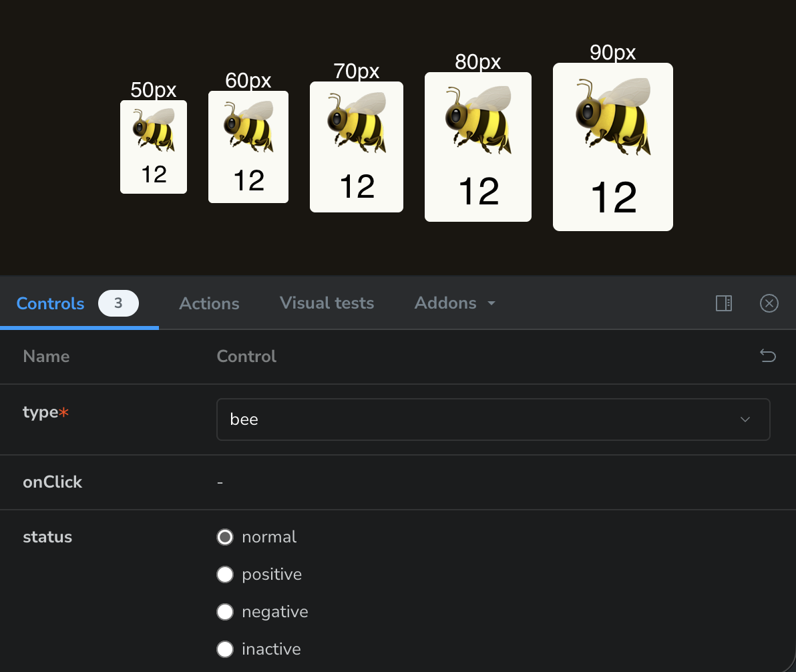Viewport: 796px width, 672px height.
Task: Click the Controls count badge 3
Action: (x=118, y=303)
